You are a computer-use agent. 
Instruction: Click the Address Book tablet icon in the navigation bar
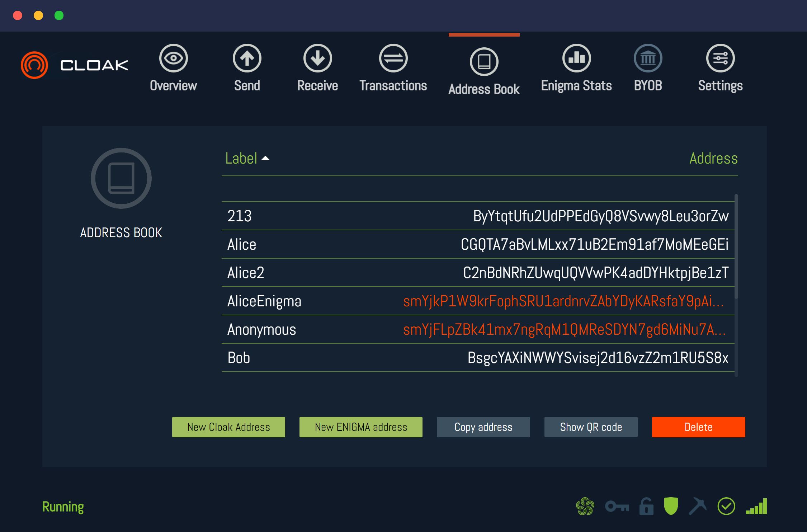[484, 62]
